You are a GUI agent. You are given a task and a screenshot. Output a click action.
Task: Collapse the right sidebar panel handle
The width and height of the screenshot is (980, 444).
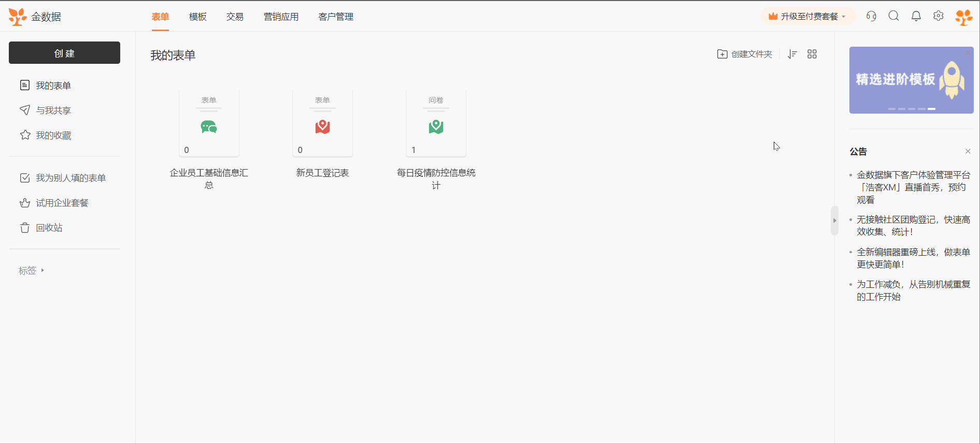coord(834,220)
